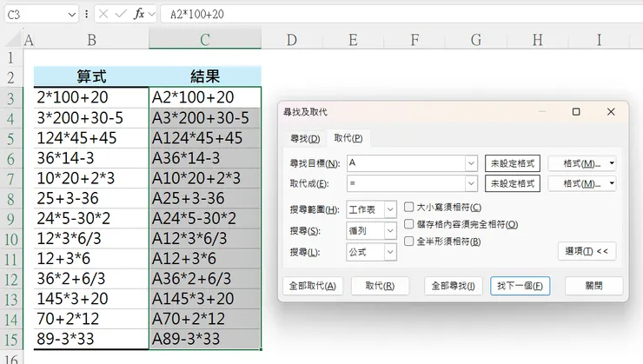Image resolution: width=643 pixels, height=364 pixels.
Task: Open the 尋找目標 history dropdown
Action: (x=471, y=163)
